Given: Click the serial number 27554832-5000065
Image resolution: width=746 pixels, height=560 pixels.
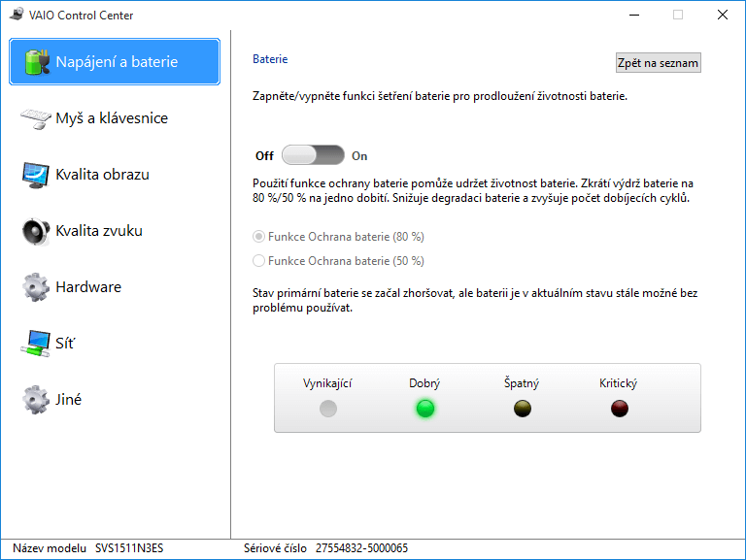Looking at the screenshot, I should pos(361,548).
